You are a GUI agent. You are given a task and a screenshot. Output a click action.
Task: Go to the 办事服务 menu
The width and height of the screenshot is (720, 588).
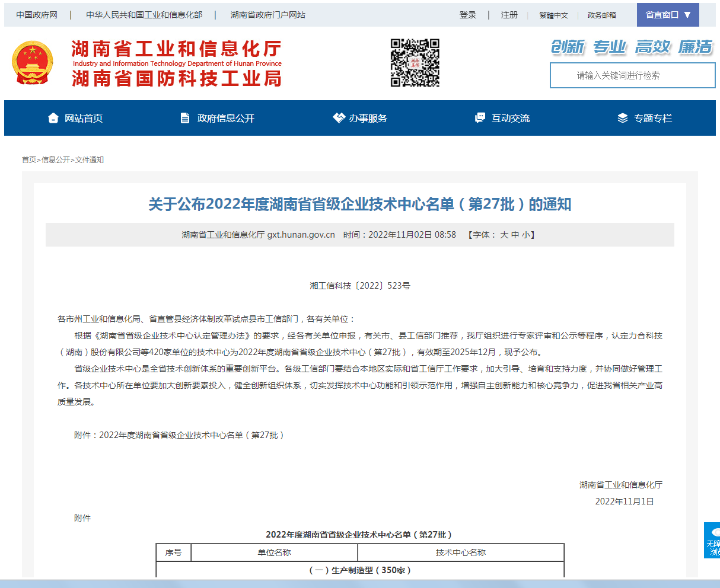[368, 118]
